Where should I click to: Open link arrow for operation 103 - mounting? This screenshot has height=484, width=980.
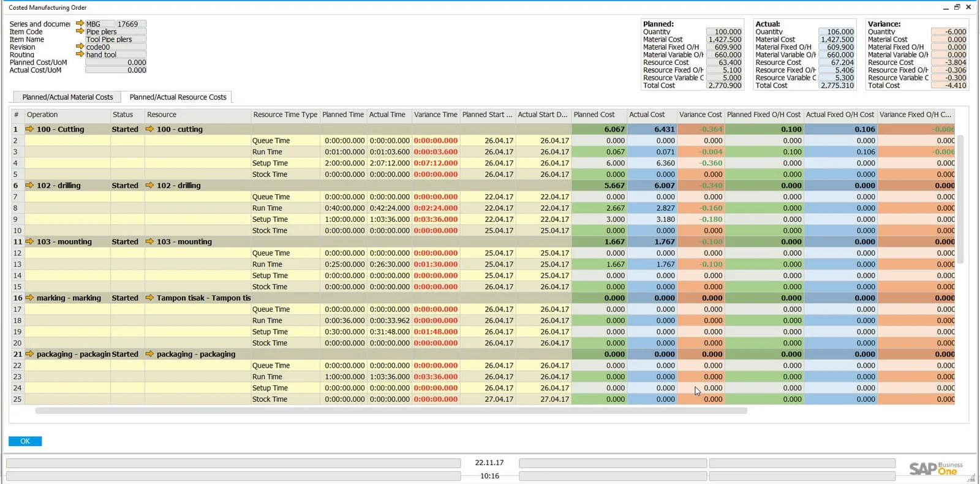click(29, 242)
